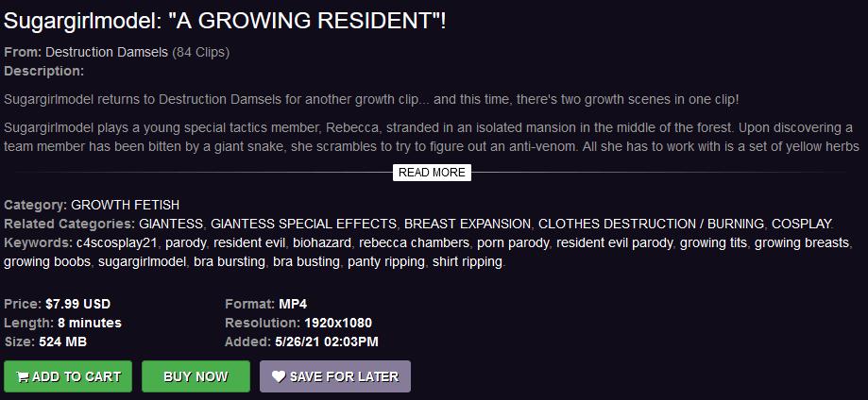Click the ADD TO CART button label
Viewport: 868px width, 400px height.
[x=77, y=376]
